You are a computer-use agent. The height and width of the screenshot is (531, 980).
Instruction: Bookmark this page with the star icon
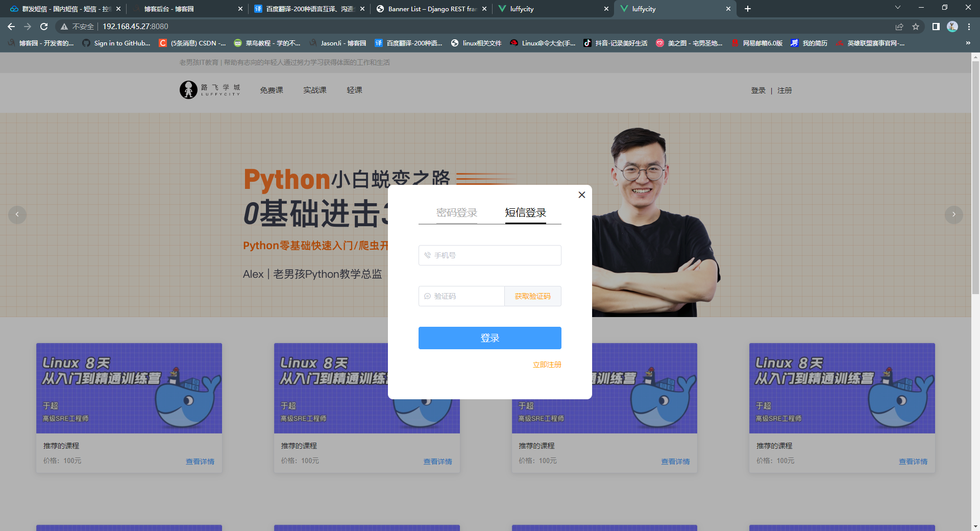point(916,27)
